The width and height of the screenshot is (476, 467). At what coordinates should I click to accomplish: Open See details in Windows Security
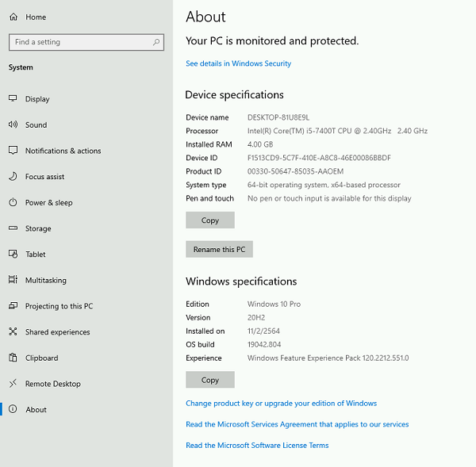click(238, 63)
